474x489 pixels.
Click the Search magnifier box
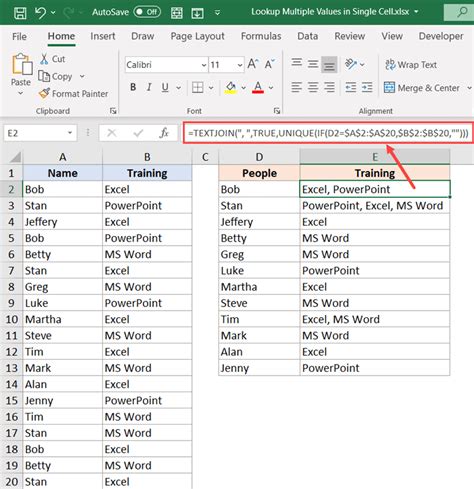click(460, 12)
